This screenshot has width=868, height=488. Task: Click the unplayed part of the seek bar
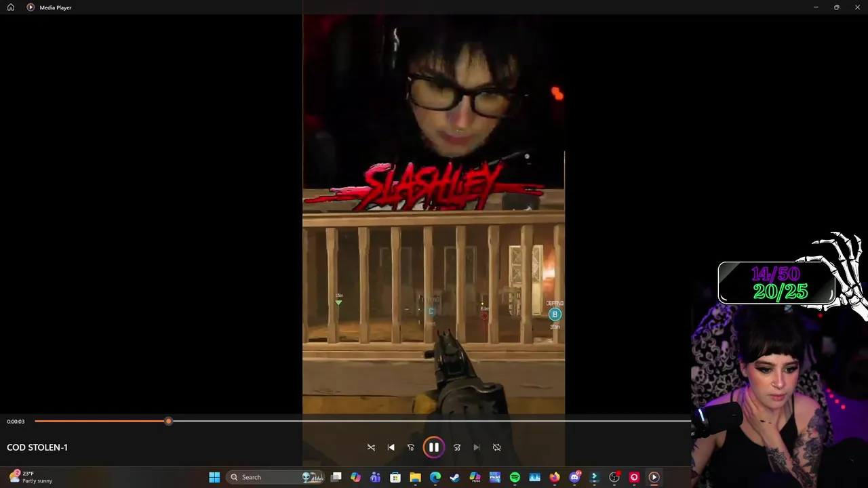[x=431, y=422]
